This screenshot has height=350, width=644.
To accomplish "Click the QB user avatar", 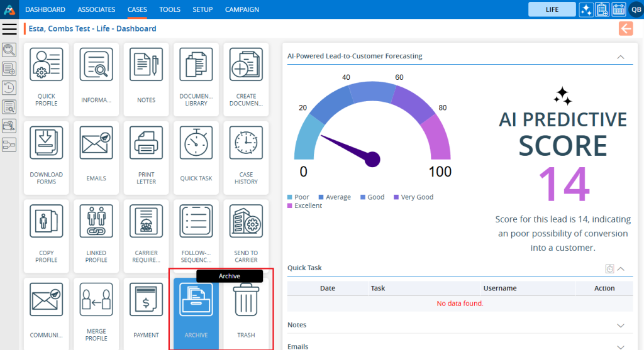I will (x=636, y=9).
